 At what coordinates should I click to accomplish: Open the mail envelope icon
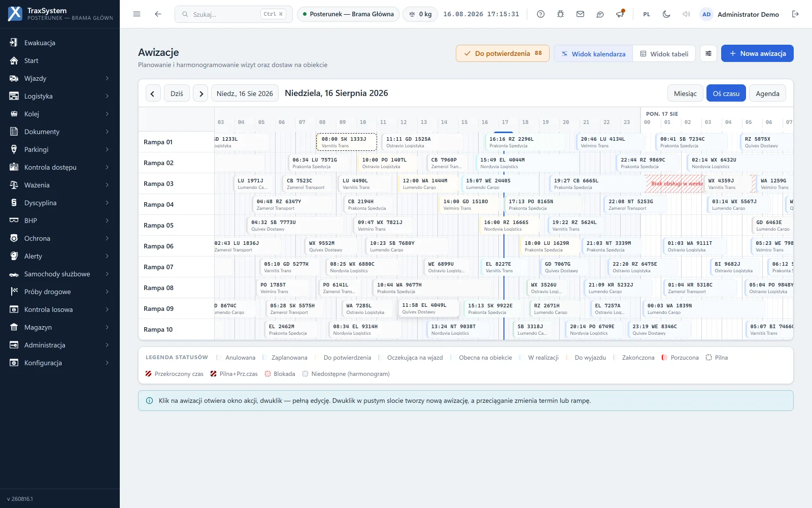click(580, 14)
